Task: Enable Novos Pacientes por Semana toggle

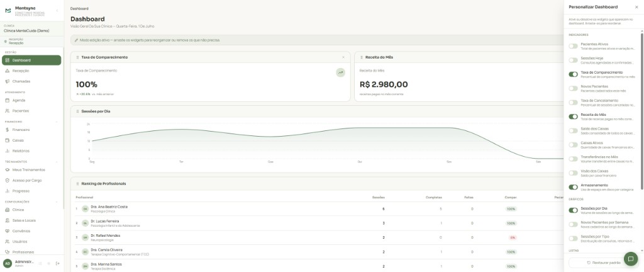Action: tap(573, 224)
